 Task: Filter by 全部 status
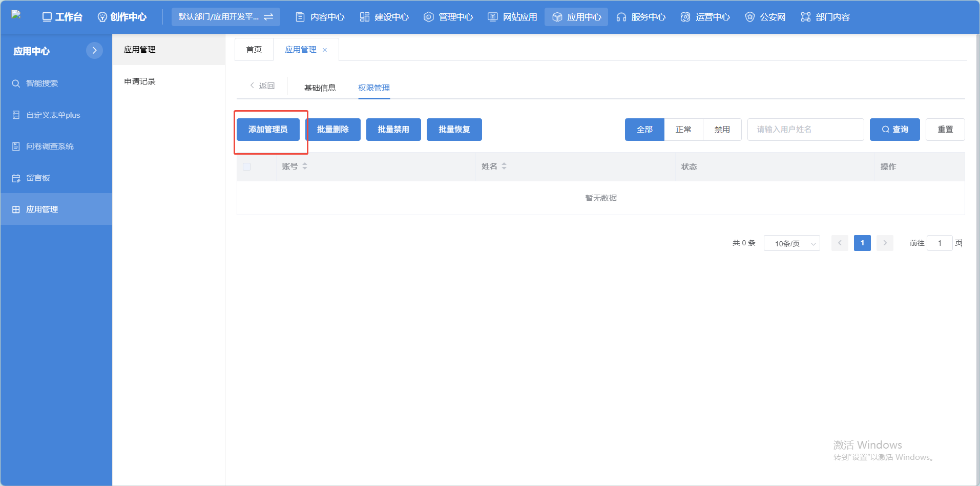coord(644,130)
